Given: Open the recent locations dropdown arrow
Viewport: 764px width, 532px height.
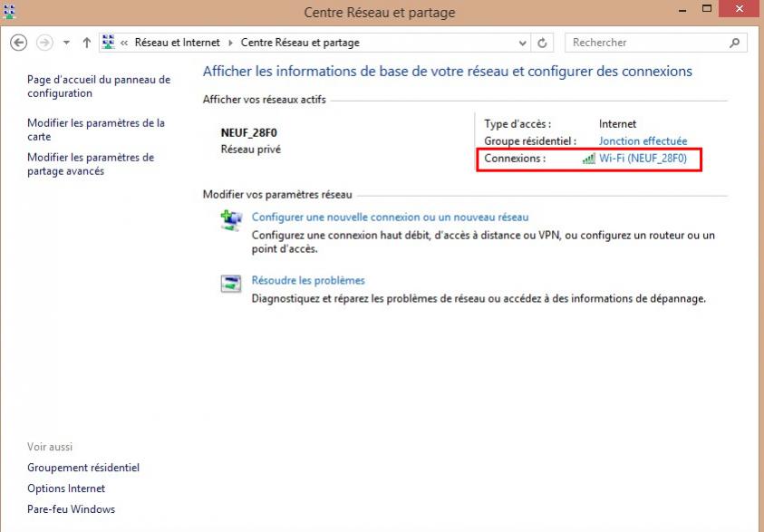Looking at the screenshot, I should point(66,43).
